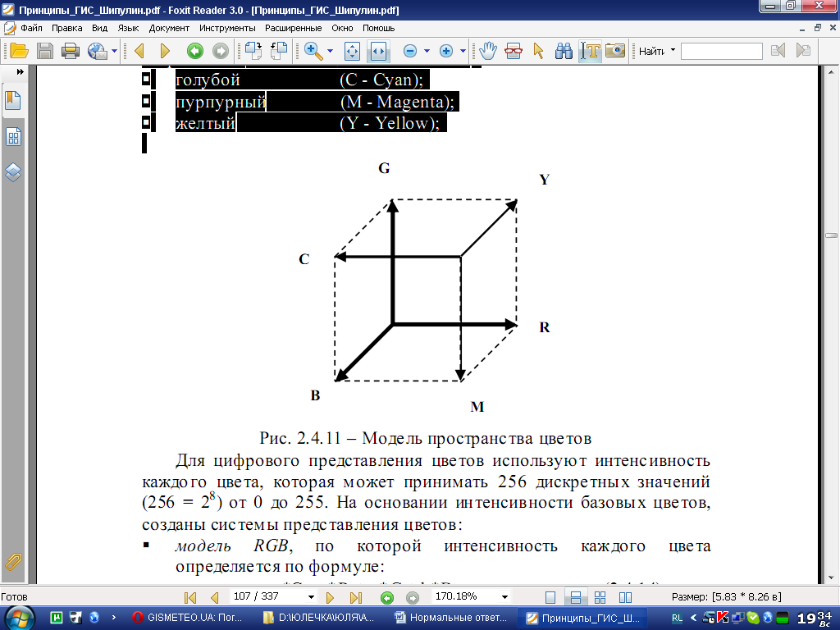The width and height of the screenshot is (840, 630).
Task: Switch to Continuous Facing layout
Action: (600, 597)
